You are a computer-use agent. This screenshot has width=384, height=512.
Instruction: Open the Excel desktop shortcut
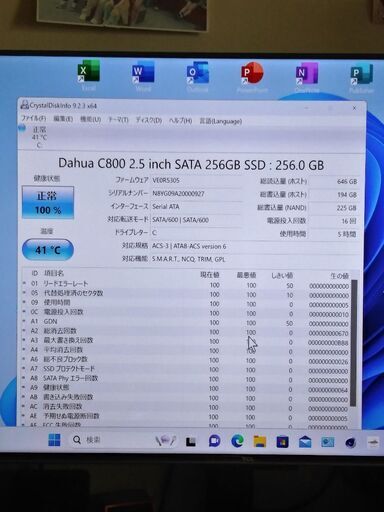[89, 75]
